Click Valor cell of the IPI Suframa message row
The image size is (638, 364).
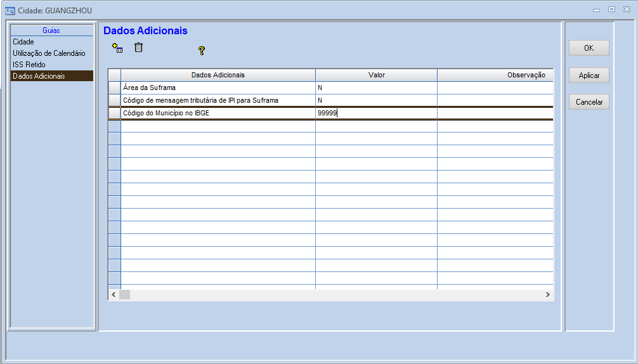(x=376, y=100)
